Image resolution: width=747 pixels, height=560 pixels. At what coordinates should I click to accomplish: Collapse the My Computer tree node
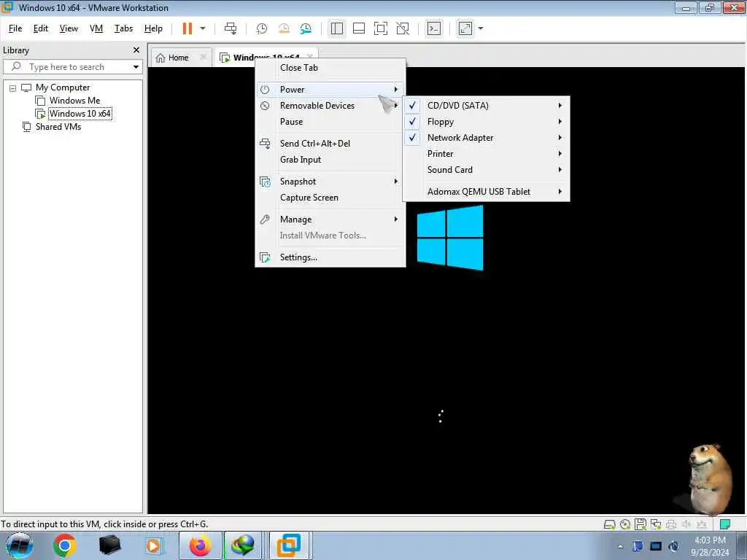click(x=13, y=88)
